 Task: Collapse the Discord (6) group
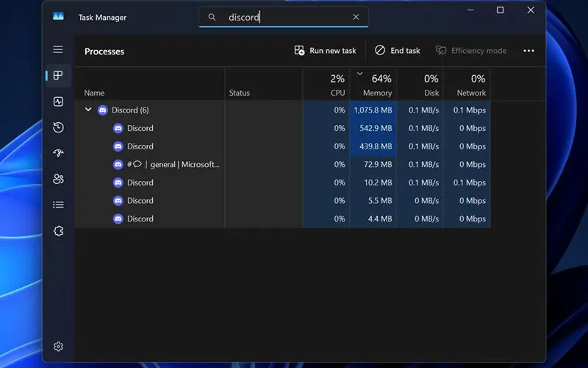click(88, 110)
